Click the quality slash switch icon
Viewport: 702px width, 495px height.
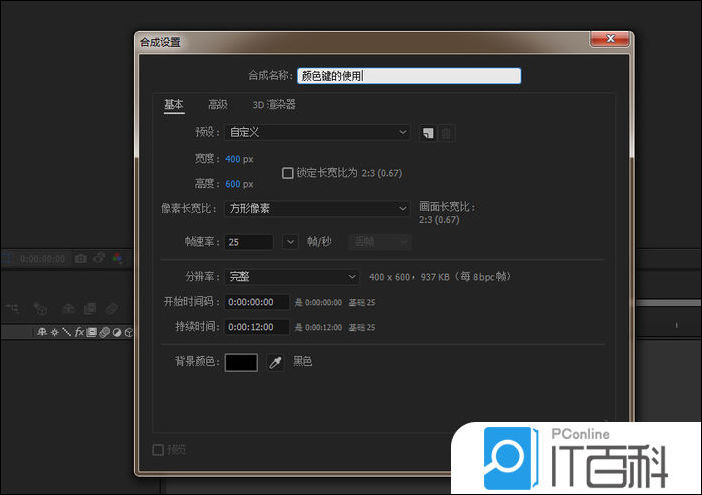tap(67, 332)
